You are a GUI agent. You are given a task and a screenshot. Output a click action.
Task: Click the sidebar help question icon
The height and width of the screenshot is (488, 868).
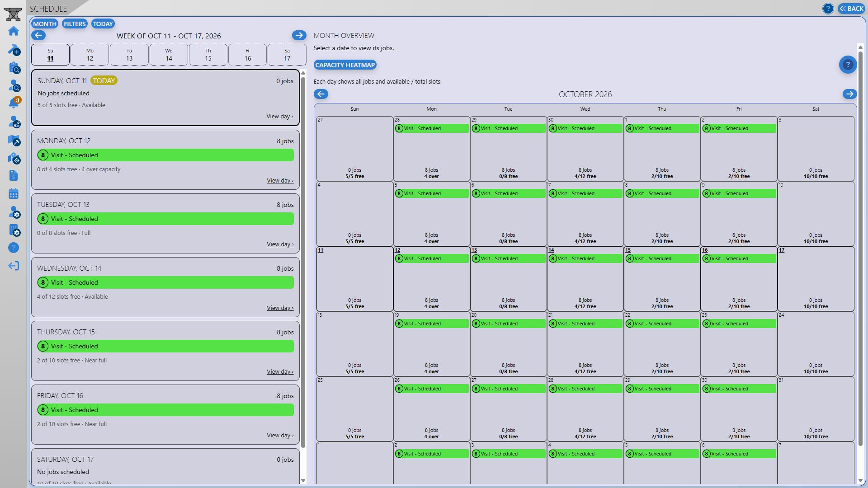(x=14, y=248)
